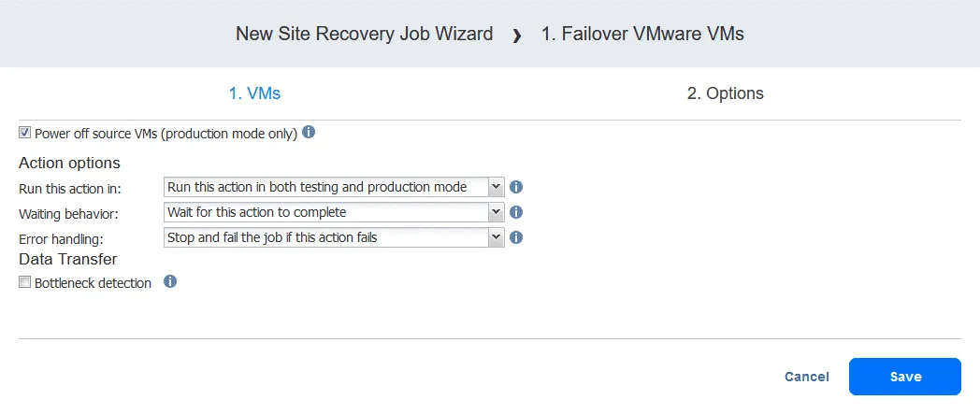Expand the Waiting behavior dropdown
Viewport: 980px width, 414px height.
pos(334,212)
